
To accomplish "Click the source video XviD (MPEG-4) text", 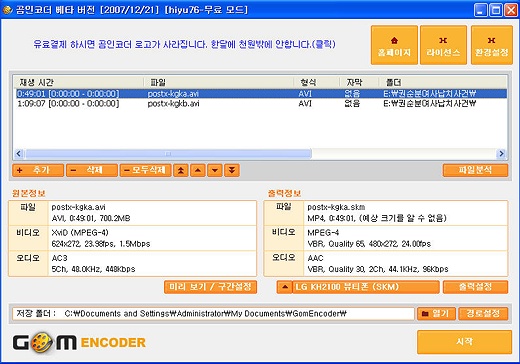I will pos(80,232).
